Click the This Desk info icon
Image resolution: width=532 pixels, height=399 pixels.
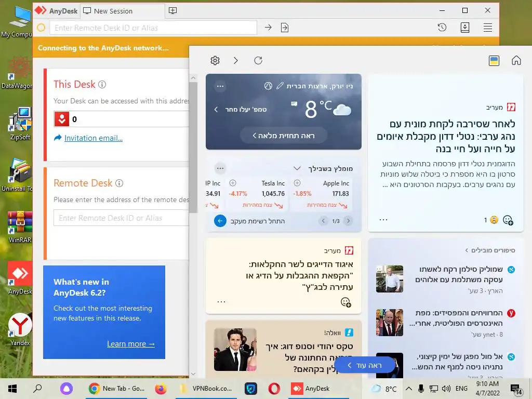102,85
